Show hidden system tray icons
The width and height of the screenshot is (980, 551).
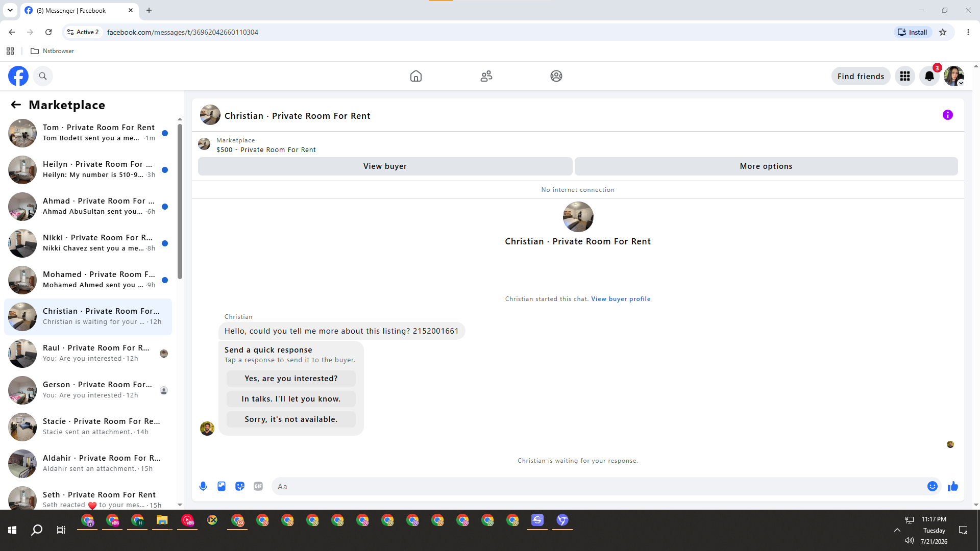(897, 530)
